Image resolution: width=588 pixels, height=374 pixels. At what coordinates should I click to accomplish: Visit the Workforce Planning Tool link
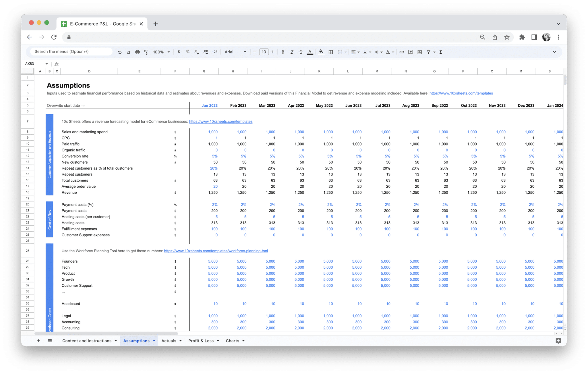[216, 251]
